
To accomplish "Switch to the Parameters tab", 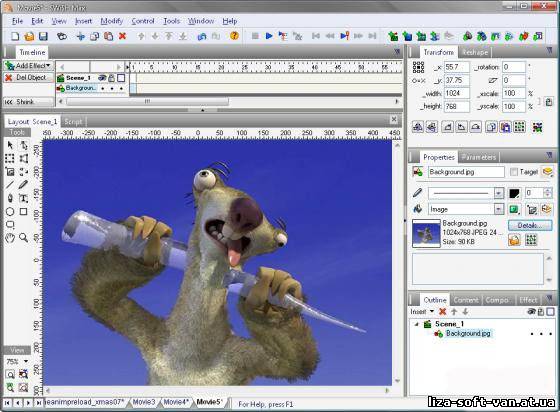I will click(479, 157).
